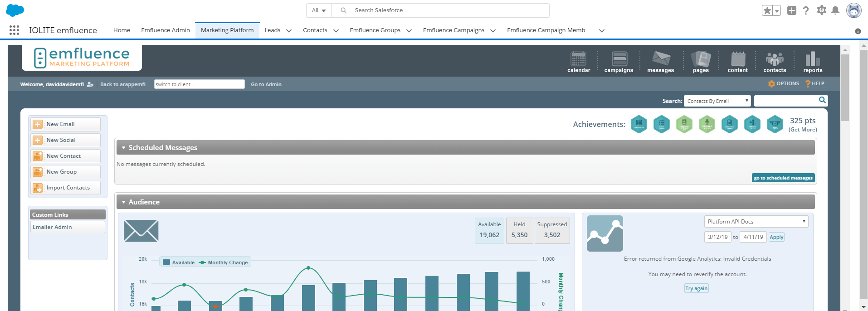View notifications bell
This screenshot has width=868, height=311.
tap(835, 10)
